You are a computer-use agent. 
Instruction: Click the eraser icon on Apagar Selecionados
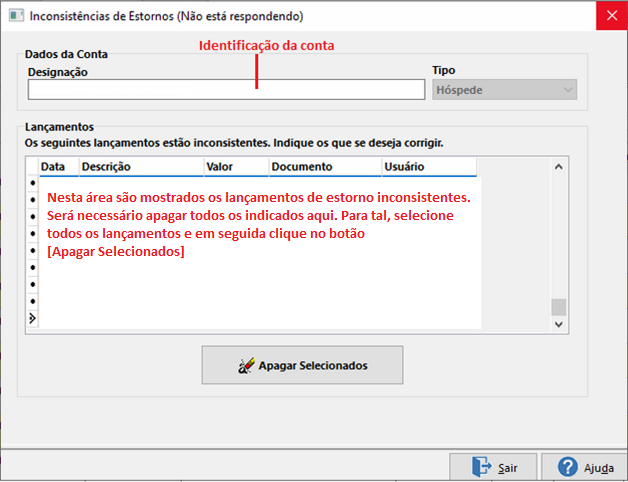[x=246, y=365]
